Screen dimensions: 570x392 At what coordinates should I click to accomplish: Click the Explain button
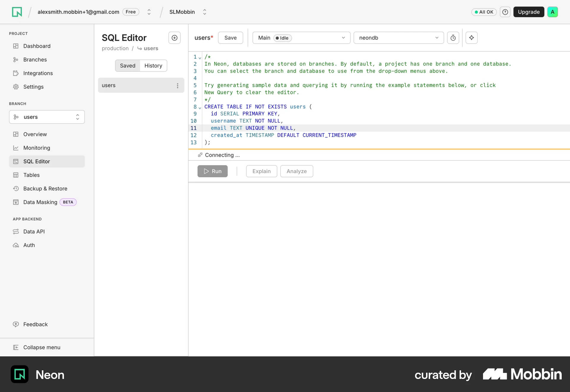pos(262,171)
